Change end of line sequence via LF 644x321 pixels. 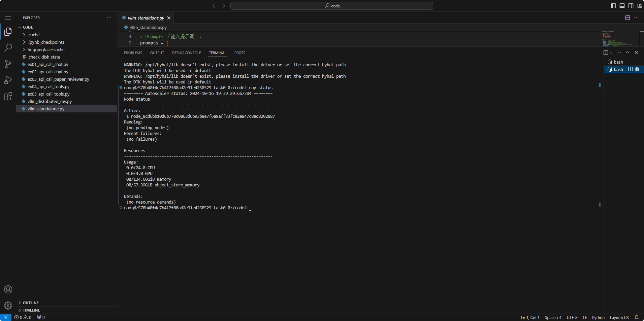pos(585,317)
